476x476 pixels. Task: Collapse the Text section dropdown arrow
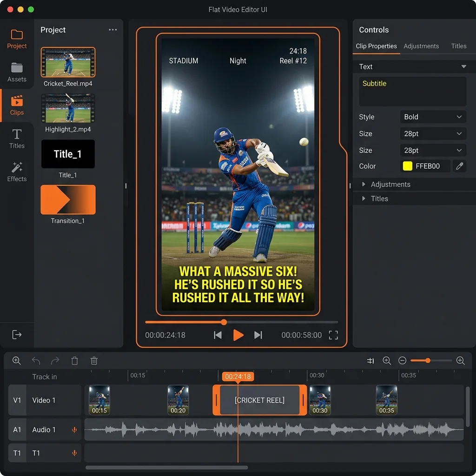click(x=463, y=66)
